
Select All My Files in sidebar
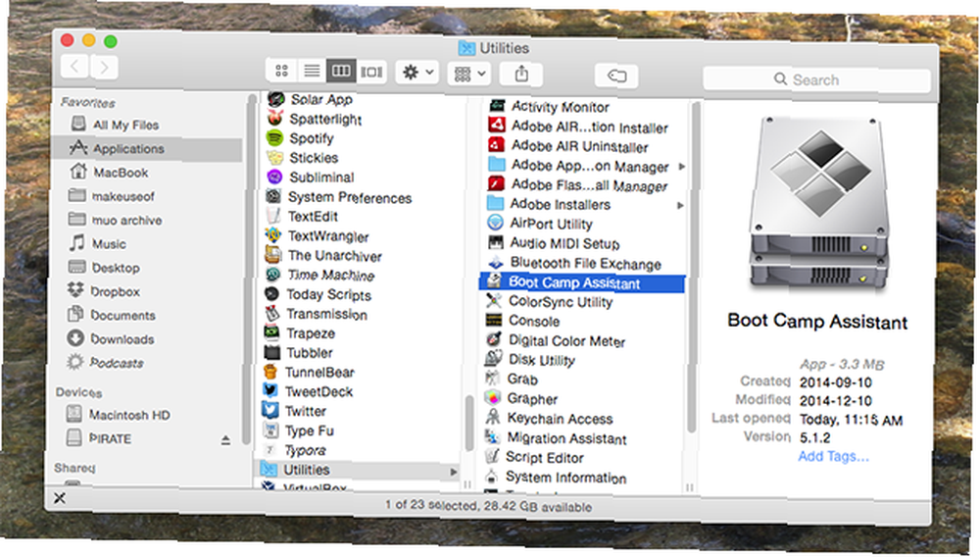click(x=125, y=125)
